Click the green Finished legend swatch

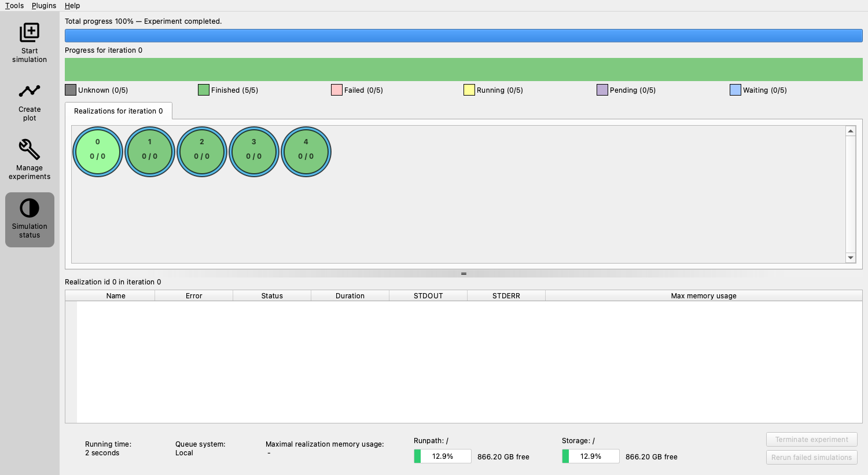204,90
